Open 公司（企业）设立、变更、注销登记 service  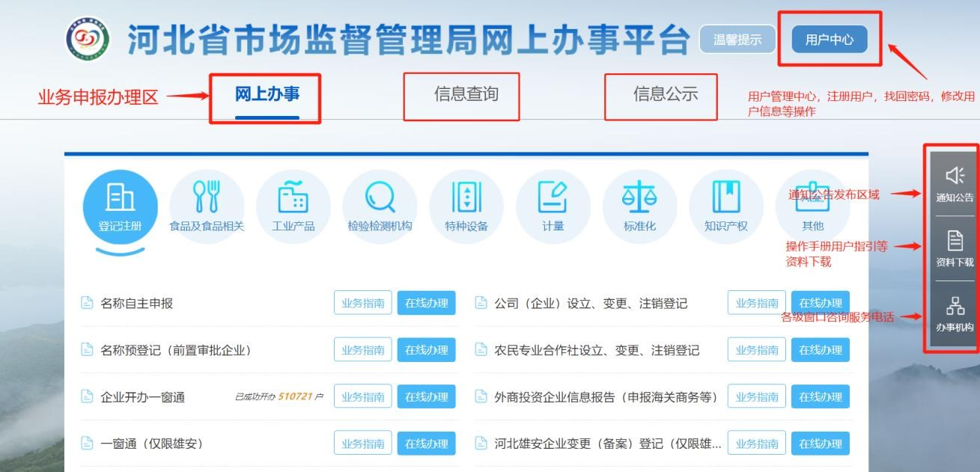pos(591,304)
